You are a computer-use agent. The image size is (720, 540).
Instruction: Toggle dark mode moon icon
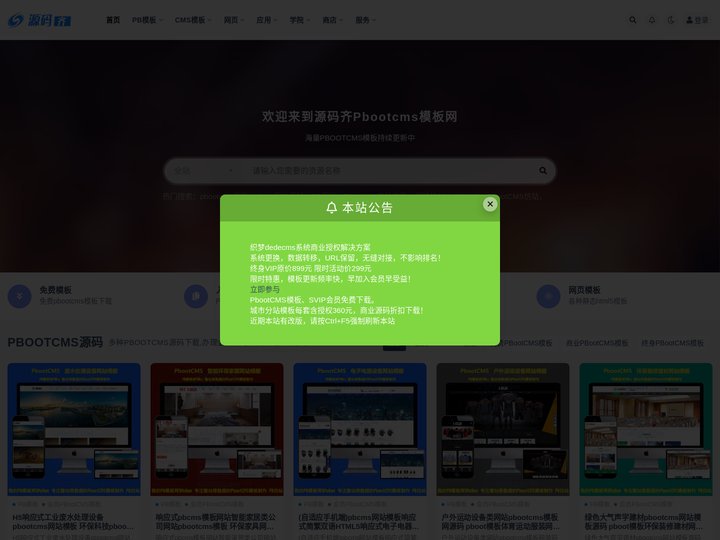tap(671, 20)
